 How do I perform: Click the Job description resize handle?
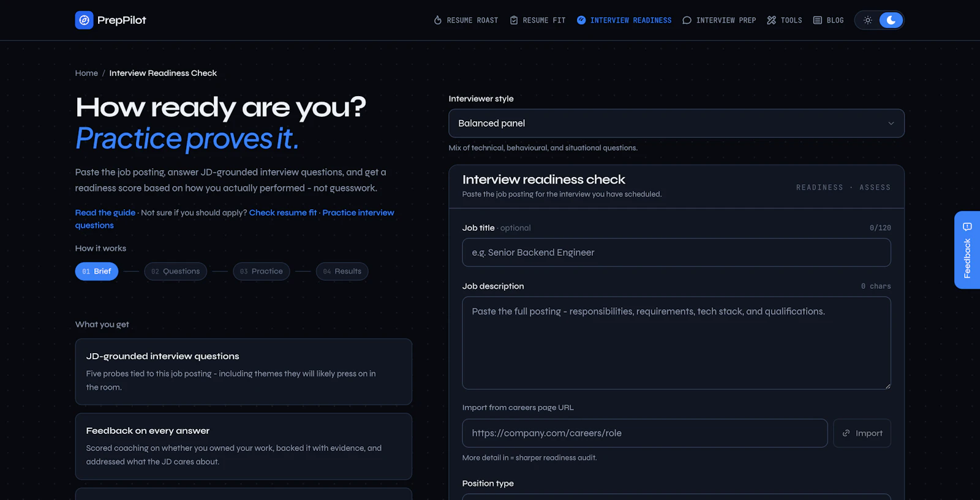(x=887, y=386)
